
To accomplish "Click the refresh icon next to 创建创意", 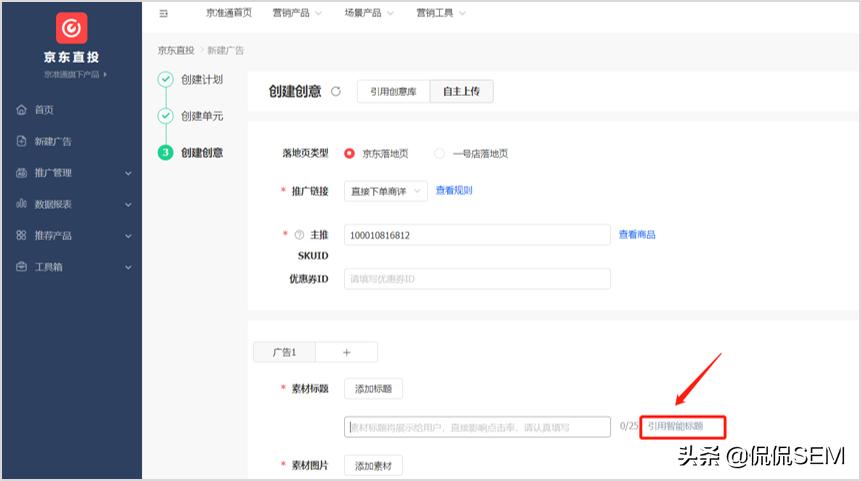I will click(336, 92).
